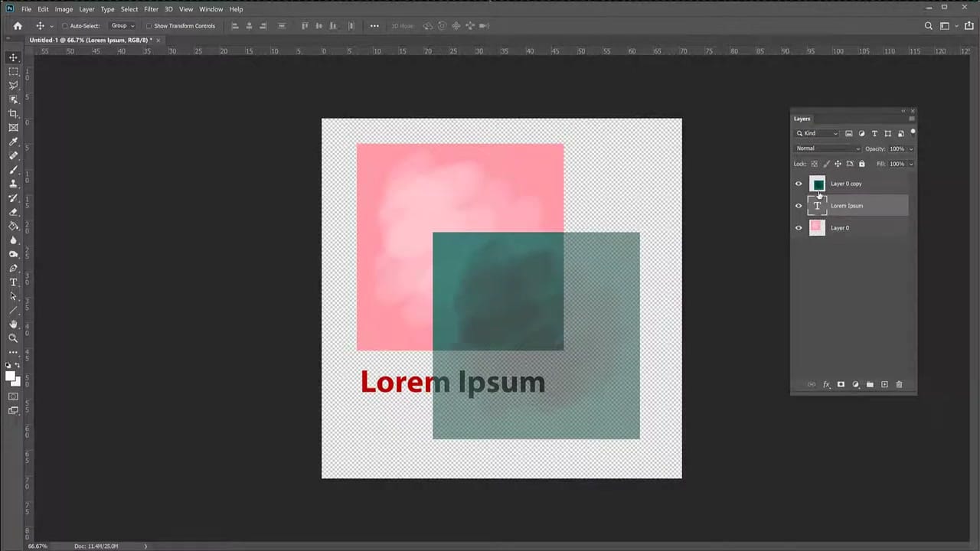Delete layer with trash icon
The image size is (980, 551).
899,384
